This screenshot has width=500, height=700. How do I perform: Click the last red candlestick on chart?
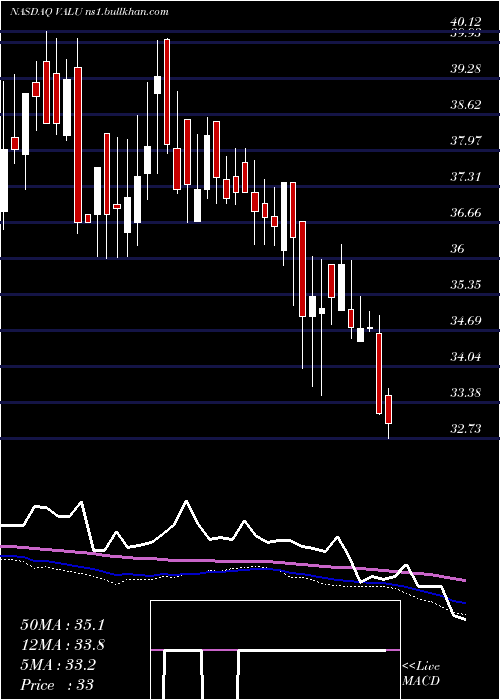388,409
